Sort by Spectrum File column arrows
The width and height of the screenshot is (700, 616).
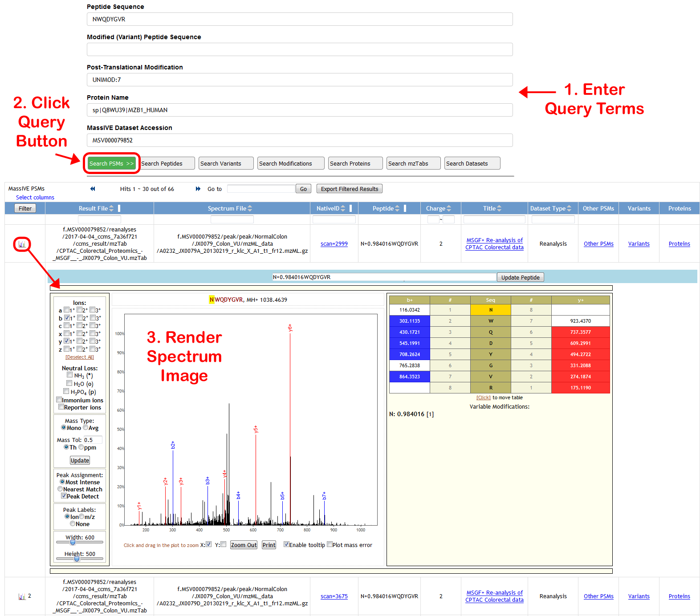point(250,208)
